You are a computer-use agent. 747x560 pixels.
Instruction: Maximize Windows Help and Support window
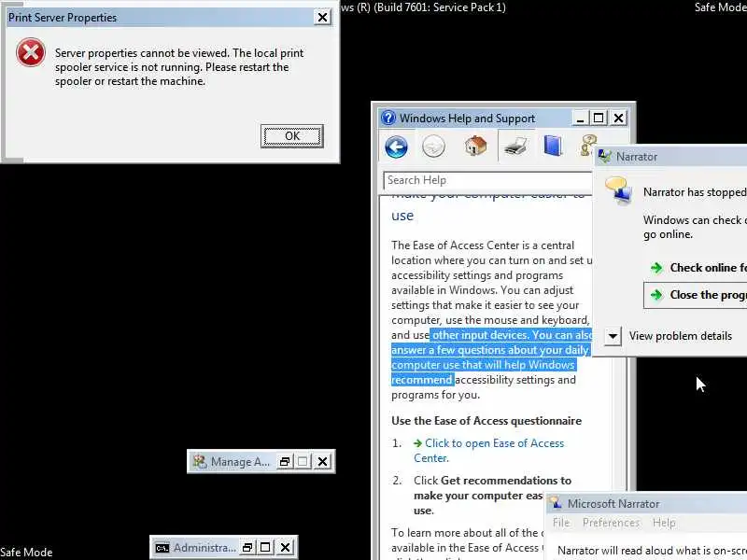tap(599, 119)
